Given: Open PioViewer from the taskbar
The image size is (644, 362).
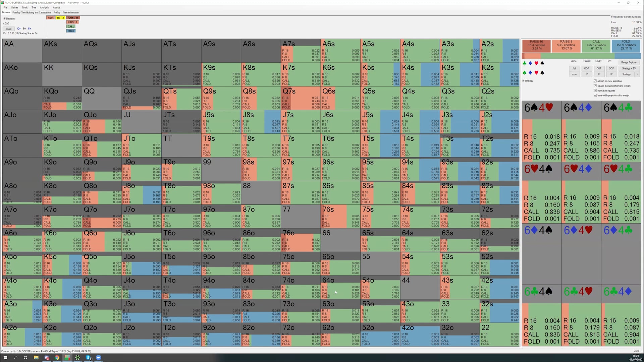Looking at the screenshot, I should [x=67, y=358].
